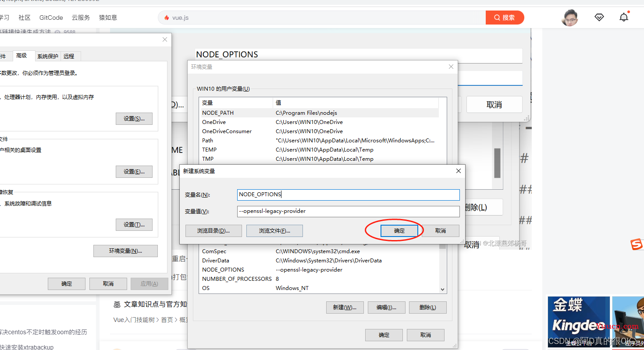Select the DriverData system variable row

point(319,260)
